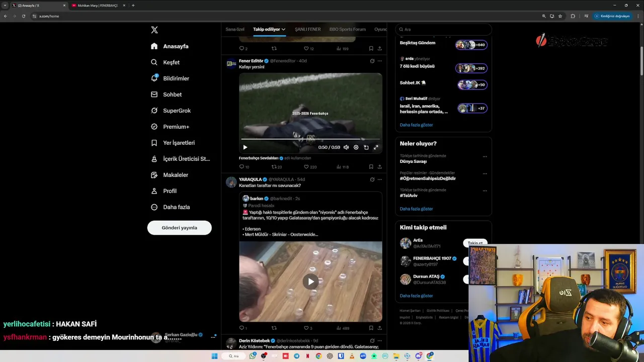The height and width of the screenshot is (362, 644).
Task: Open YARAQULA profile avatar
Action: click(x=231, y=183)
